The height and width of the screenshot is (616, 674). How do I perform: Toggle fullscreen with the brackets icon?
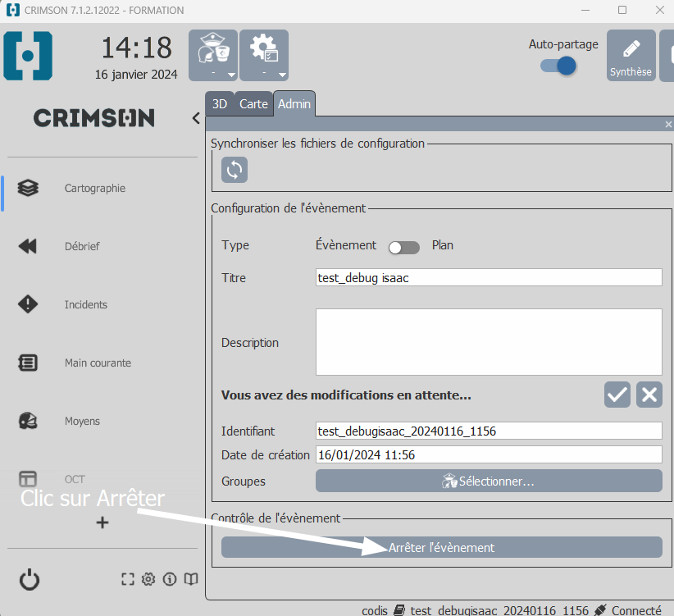tap(128, 579)
